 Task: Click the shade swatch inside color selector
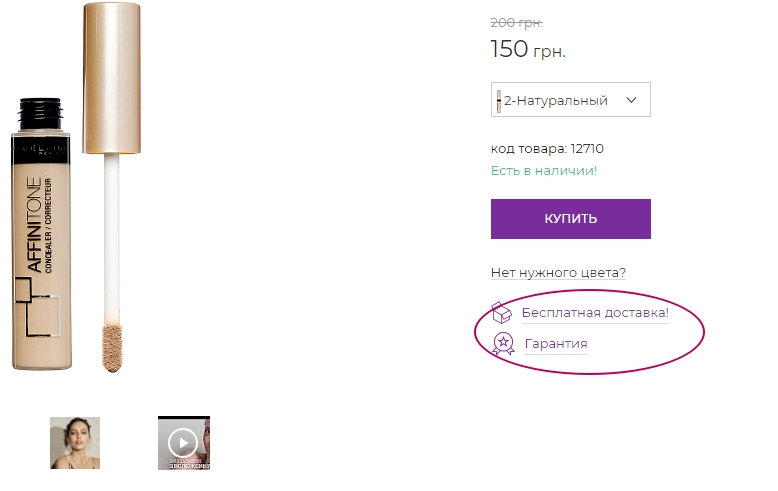tap(498, 100)
